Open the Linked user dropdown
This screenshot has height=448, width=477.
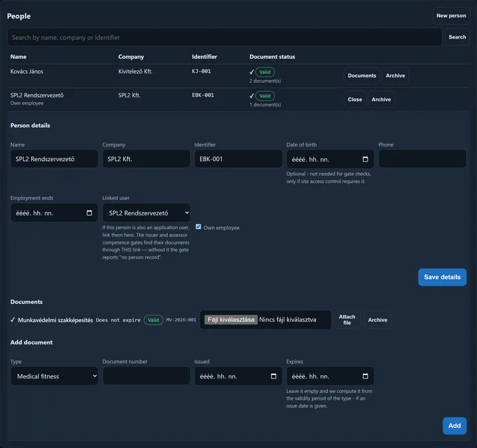(146, 213)
